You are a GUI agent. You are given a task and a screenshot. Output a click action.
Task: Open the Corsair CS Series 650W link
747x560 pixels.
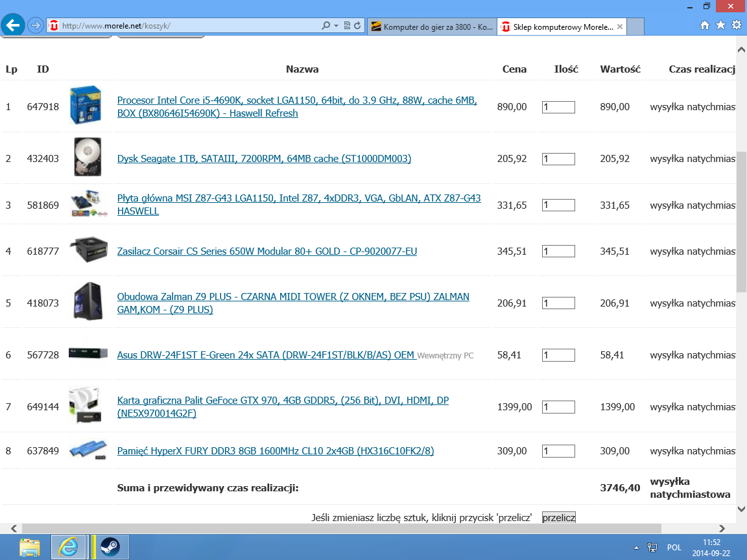pyautogui.click(x=267, y=251)
